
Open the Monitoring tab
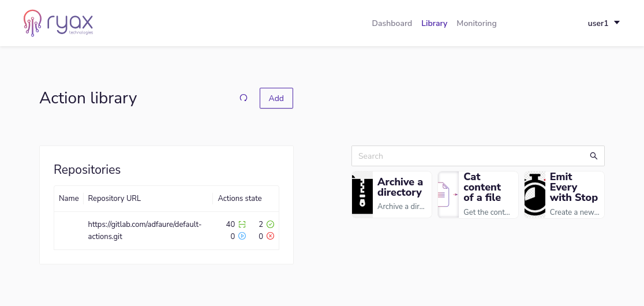476,23
